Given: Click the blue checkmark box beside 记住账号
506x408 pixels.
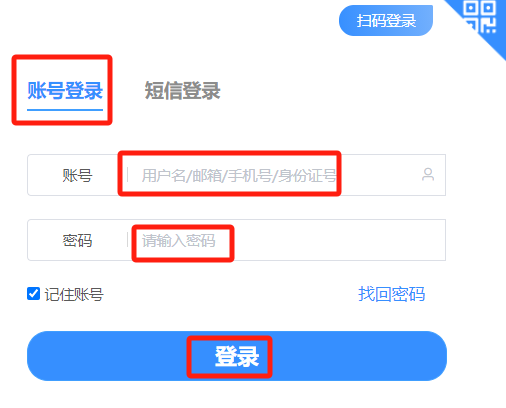Looking at the screenshot, I should click(x=33, y=294).
